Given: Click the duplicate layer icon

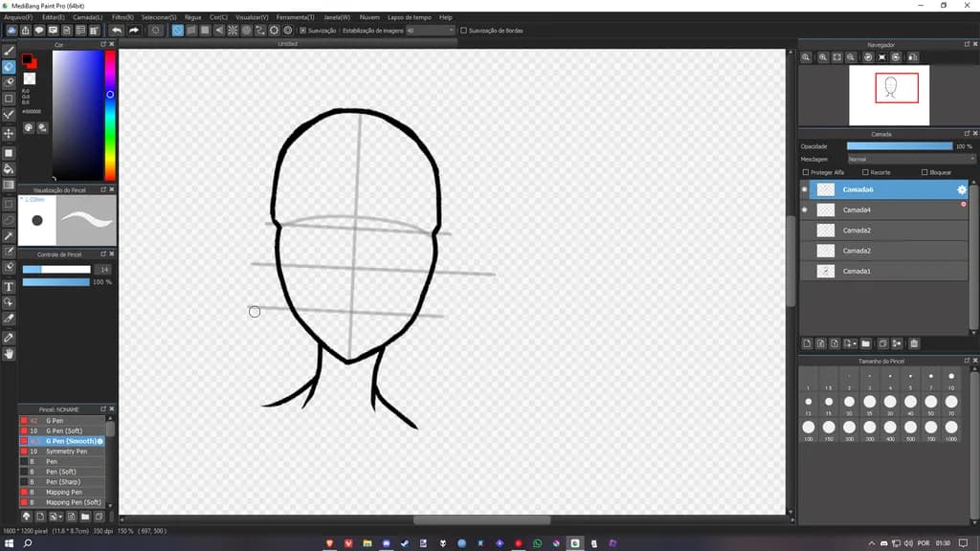Looking at the screenshot, I should coord(882,343).
